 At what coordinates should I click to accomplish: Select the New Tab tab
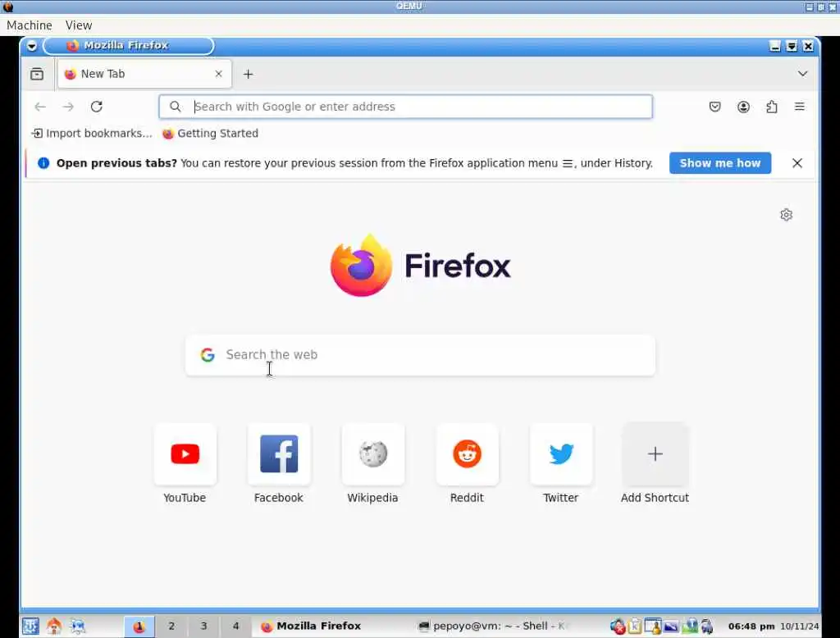144,74
